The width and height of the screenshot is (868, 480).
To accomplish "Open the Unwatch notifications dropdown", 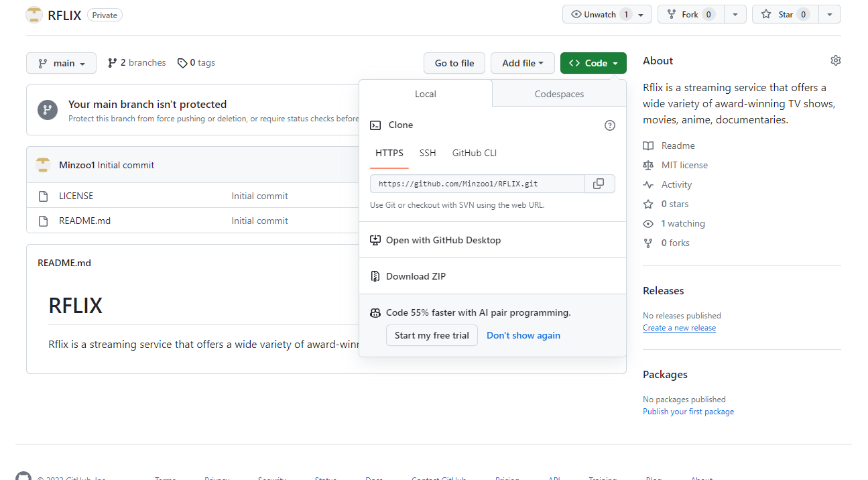I will tap(607, 15).
